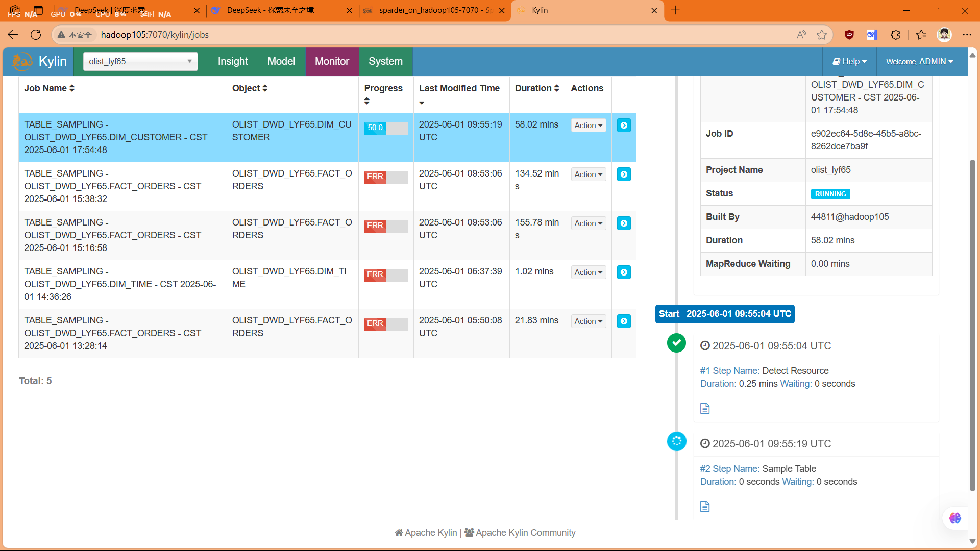Open the Help dropdown menu

point(849,62)
